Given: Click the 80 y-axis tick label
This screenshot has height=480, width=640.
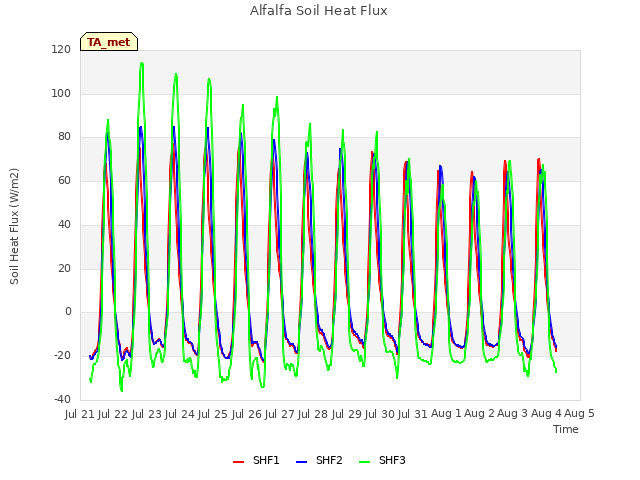Looking at the screenshot, I should (x=64, y=137).
